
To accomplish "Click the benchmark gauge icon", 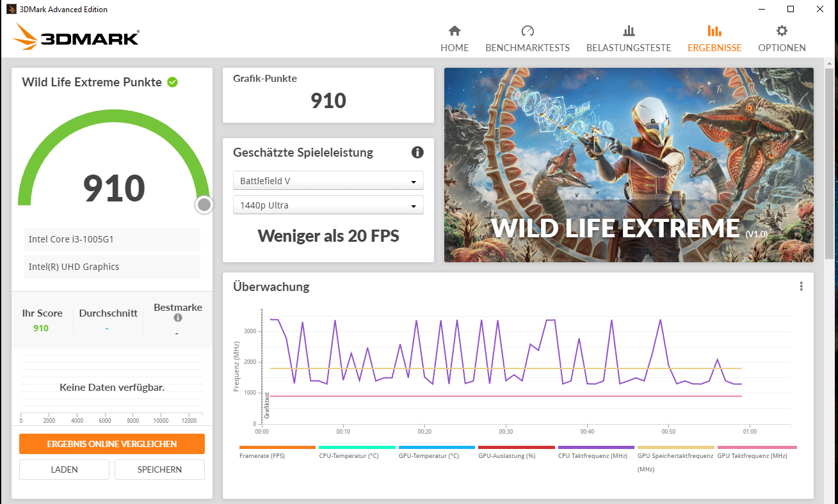I will [x=528, y=31].
